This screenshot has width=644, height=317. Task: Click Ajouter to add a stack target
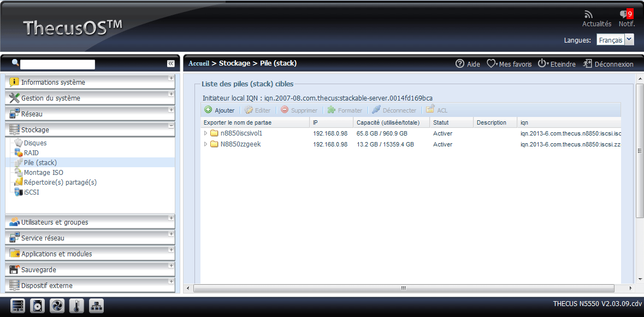click(220, 110)
